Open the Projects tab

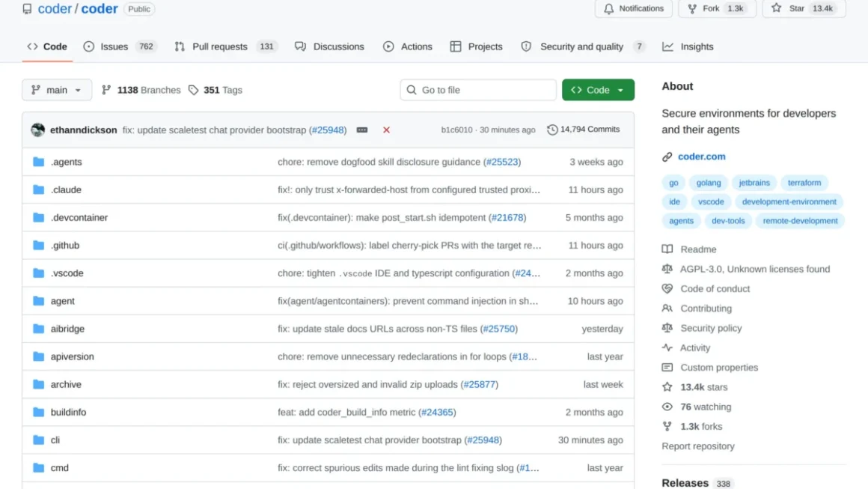point(477,46)
